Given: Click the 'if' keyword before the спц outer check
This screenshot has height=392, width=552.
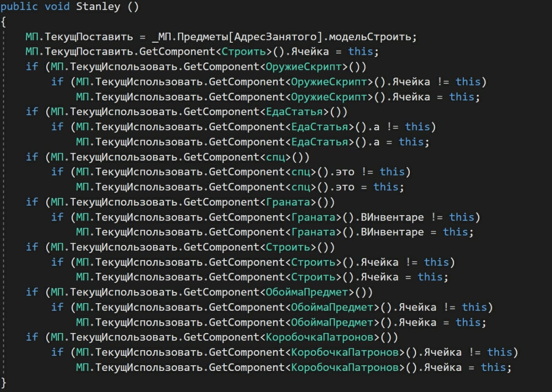Looking at the screenshot, I should point(32,157).
